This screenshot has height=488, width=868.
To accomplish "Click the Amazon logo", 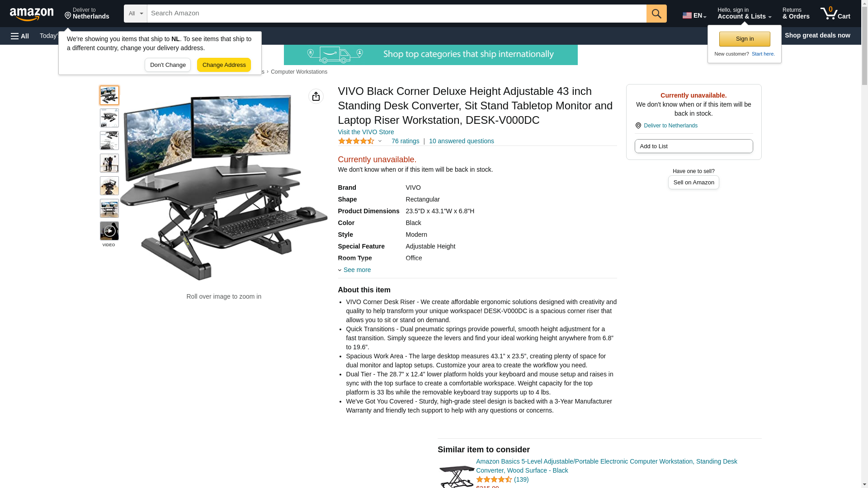I will (x=32, y=14).
